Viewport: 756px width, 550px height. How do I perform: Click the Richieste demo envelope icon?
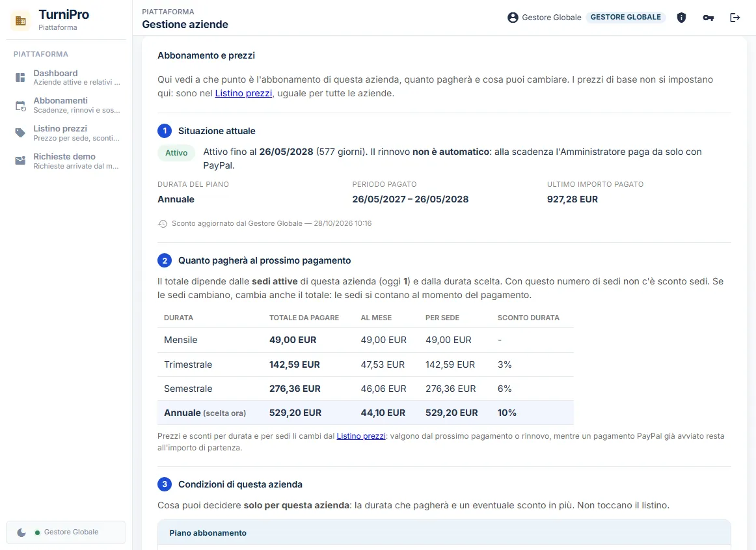click(20, 161)
